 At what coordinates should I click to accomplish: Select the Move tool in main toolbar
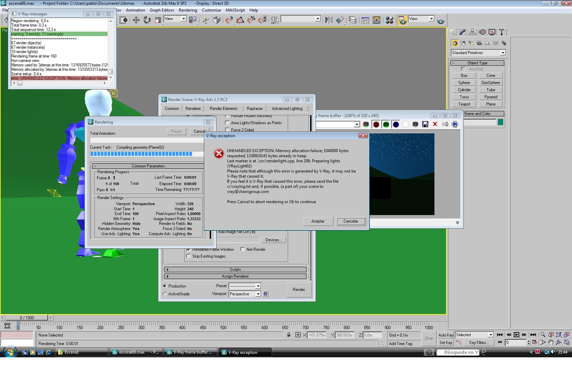coord(136,20)
